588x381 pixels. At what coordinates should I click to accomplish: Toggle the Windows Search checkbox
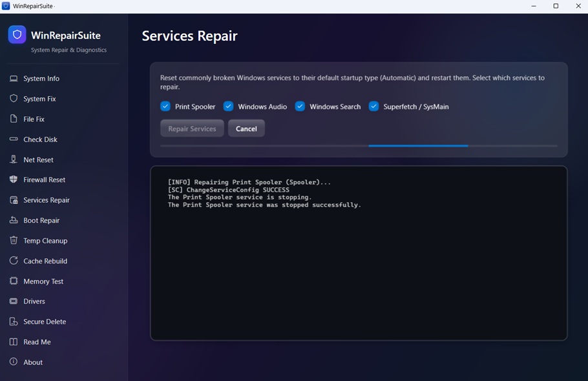click(x=300, y=106)
